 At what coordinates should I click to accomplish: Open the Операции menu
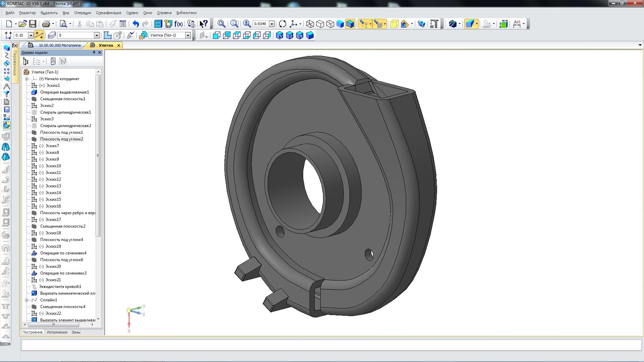pos(83,13)
